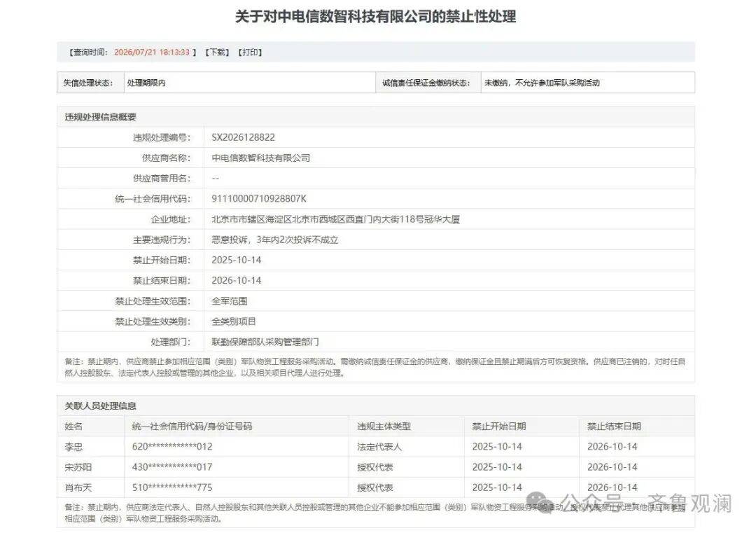Select the status value 处理期限内

(x=146, y=83)
